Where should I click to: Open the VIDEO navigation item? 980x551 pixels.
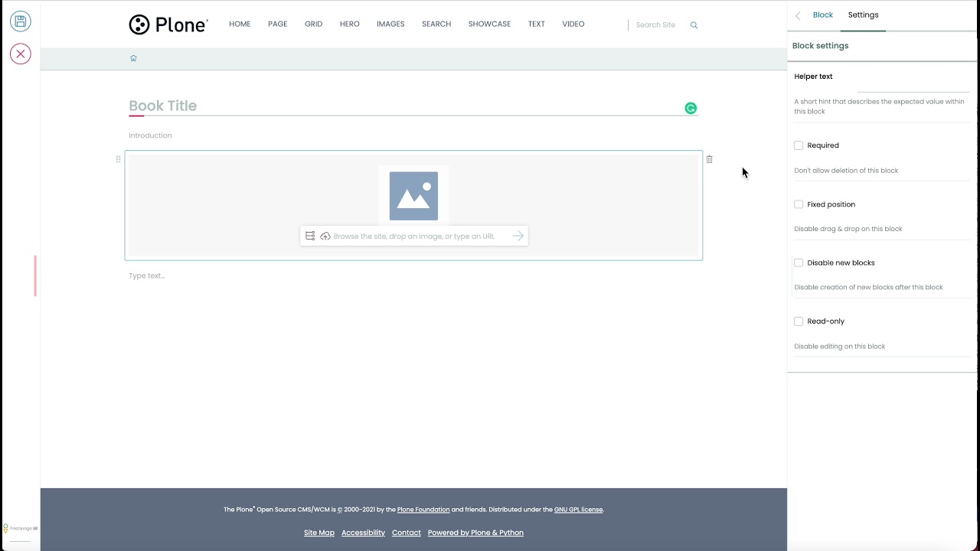tap(573, 24)
